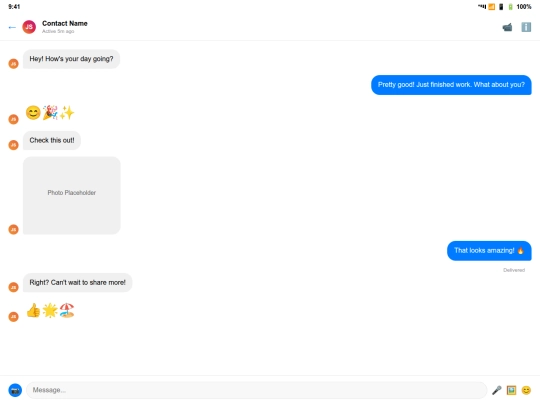Click the Contact Name title
Screen dimensions: 540x405
point(65,23)
